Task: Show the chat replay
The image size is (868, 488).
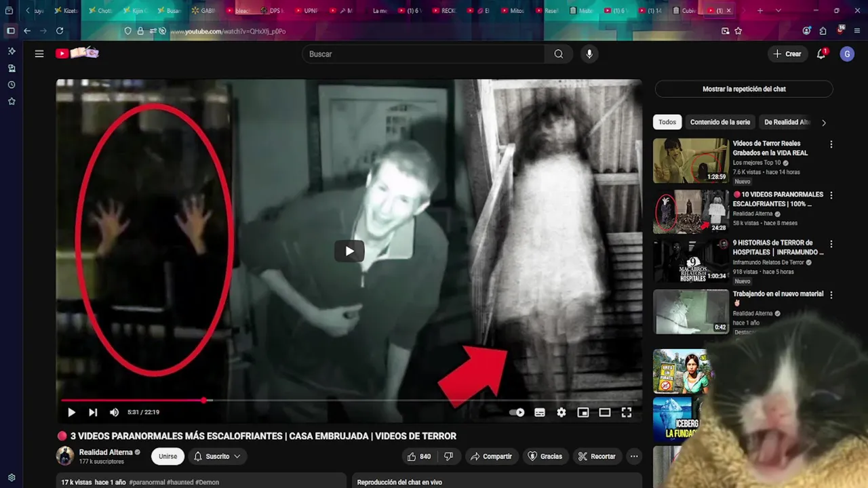Action: (x=744, y=89)
